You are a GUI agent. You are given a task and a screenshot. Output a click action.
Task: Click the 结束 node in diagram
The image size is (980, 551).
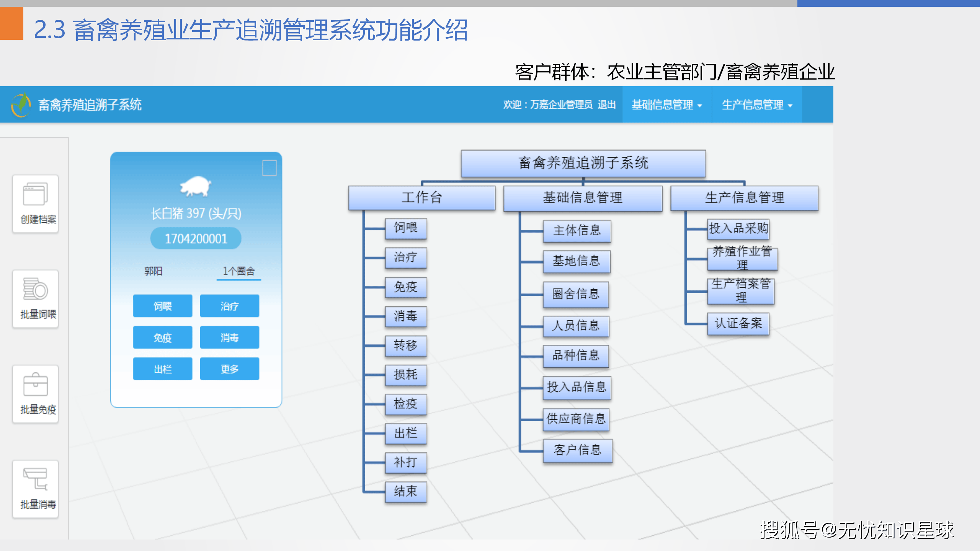click(406, 492)
